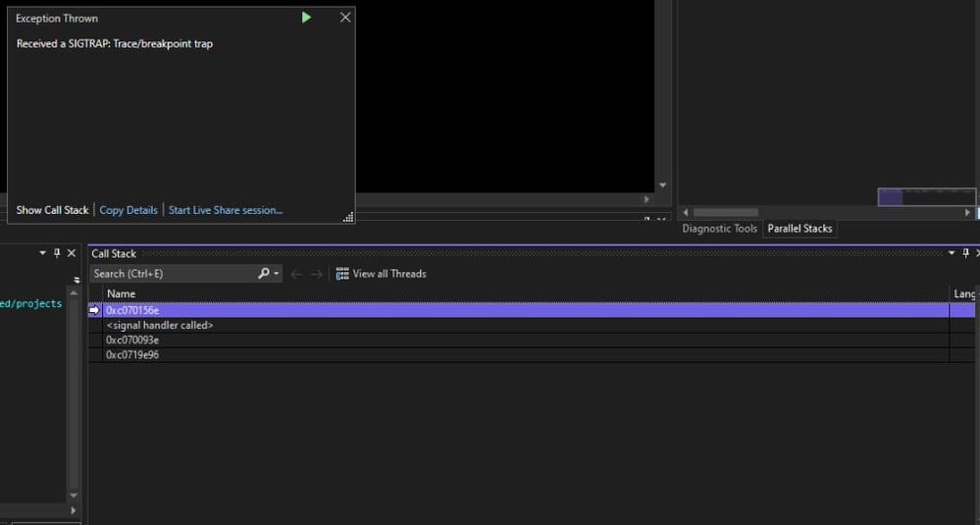
Task: Open search options magnifier dropdown
Action: (x=269, y=274)
